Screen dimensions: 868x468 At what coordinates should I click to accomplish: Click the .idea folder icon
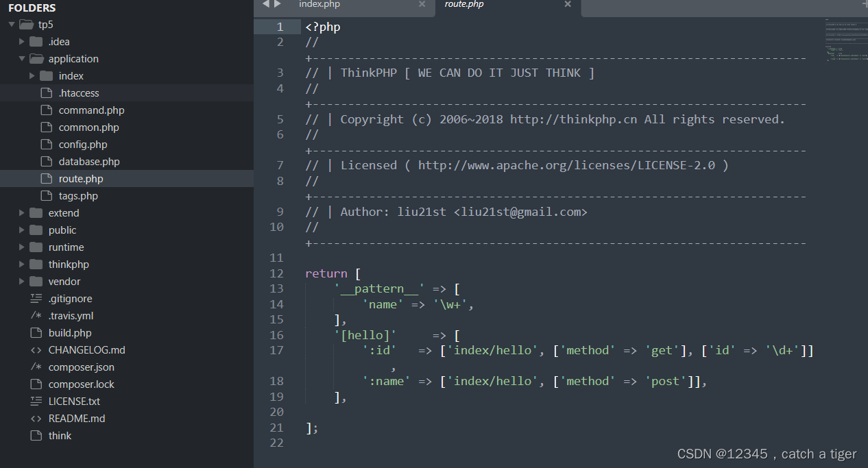pos(36,42)
